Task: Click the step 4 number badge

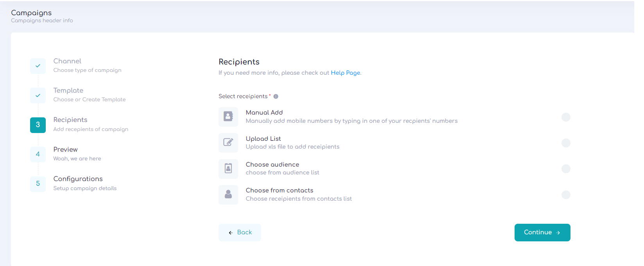Action: click(x=38, y=154)
